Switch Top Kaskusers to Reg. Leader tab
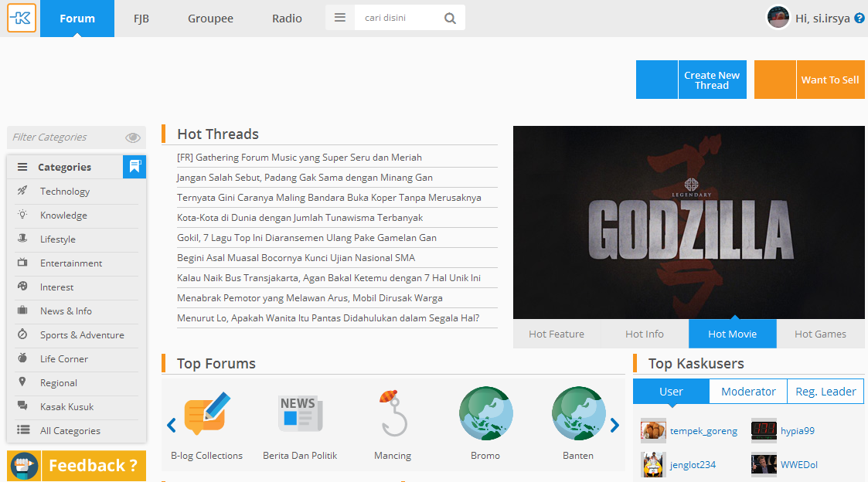This screenshot has height=482, width=868. tap(825, 392)
